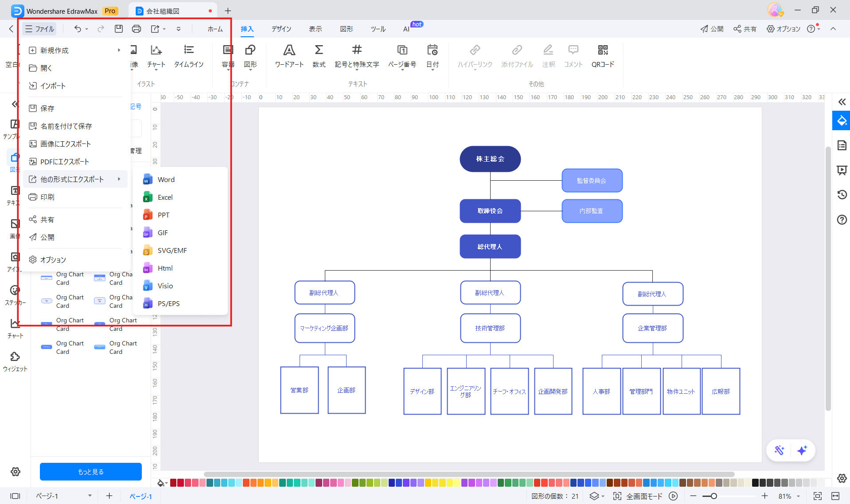Click the canvas vertical scrollbar
Screen dimensions: 850x504
coord(827,279)
